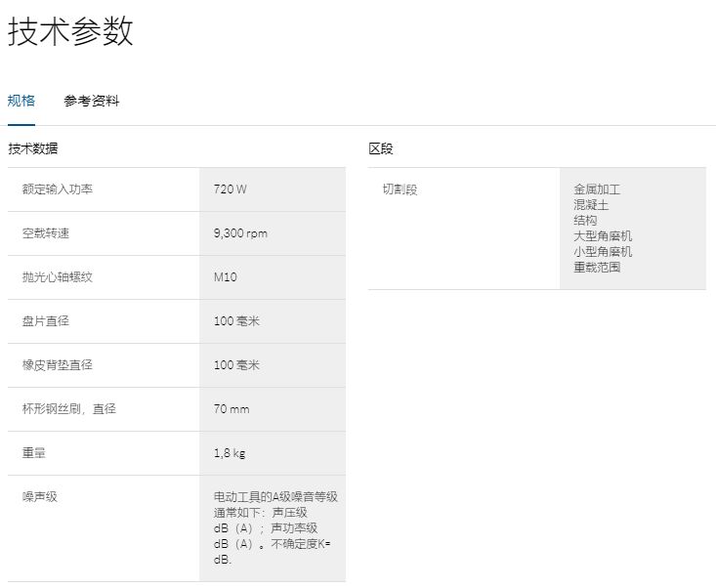This screenshot has height=588, width=716.
Task: Click the 抛光心轴螺纹 row label
Action: tap(58, 277)
